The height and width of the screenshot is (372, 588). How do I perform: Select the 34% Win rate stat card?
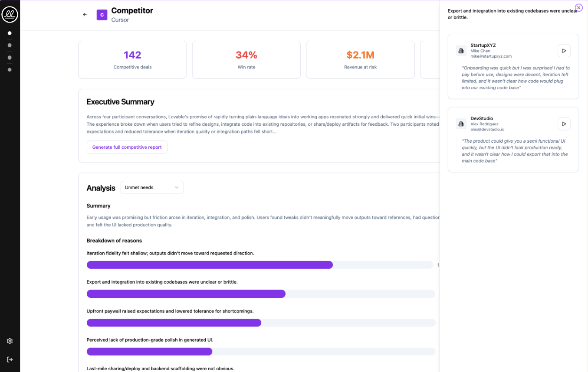coord(246,59)
